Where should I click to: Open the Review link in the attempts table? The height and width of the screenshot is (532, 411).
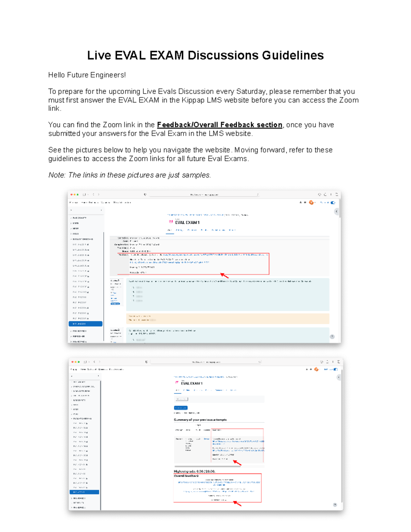tap(207, 439)
